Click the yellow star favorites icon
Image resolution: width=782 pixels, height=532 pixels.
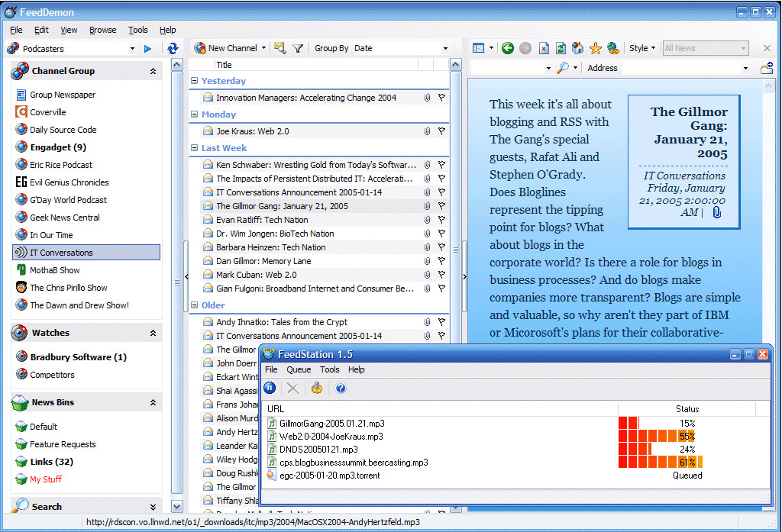596,48
